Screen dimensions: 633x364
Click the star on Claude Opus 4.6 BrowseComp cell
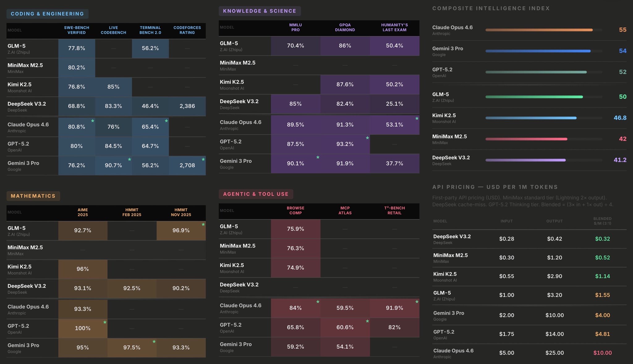[x=318, y=302]
